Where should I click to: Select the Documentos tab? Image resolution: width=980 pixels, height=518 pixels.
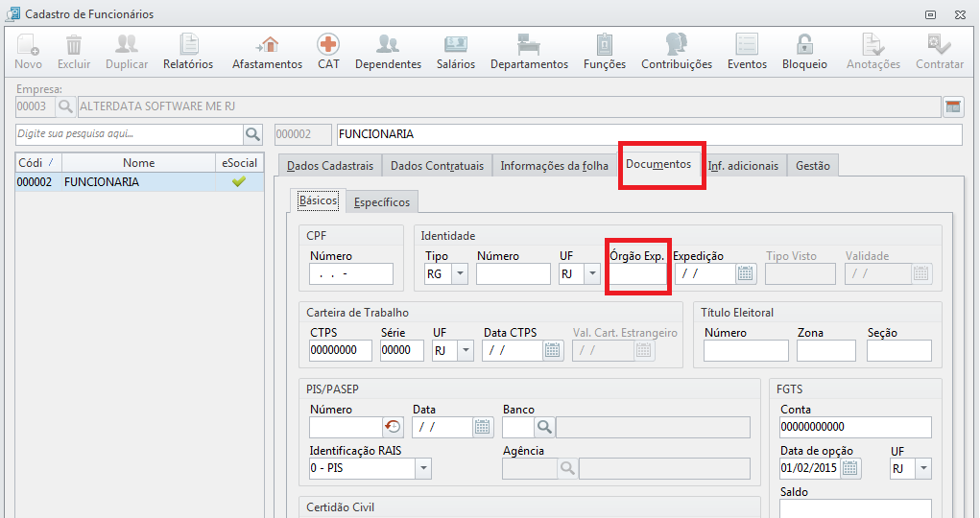tap(658, 164)
